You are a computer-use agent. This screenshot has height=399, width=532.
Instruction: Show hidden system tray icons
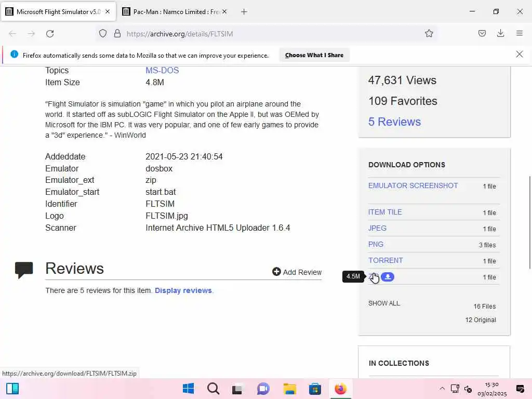tap(442, 389)
